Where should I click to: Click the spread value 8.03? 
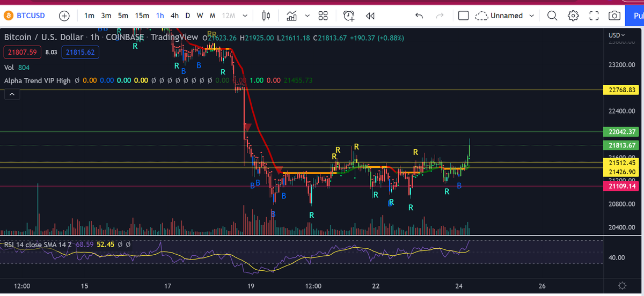point(52,52)
